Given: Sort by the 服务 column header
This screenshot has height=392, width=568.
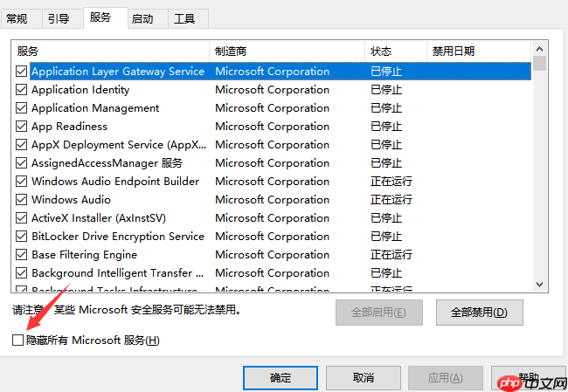Looking at the screenshot, I should (x=110, y=51).
